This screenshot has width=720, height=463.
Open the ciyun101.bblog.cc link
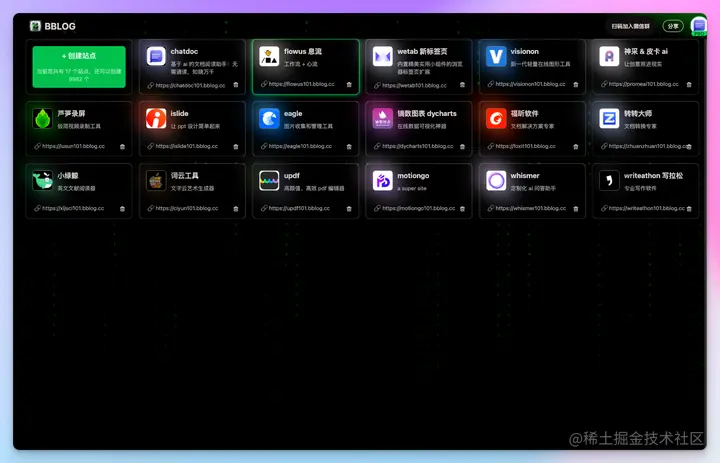[x=186, y=208]
